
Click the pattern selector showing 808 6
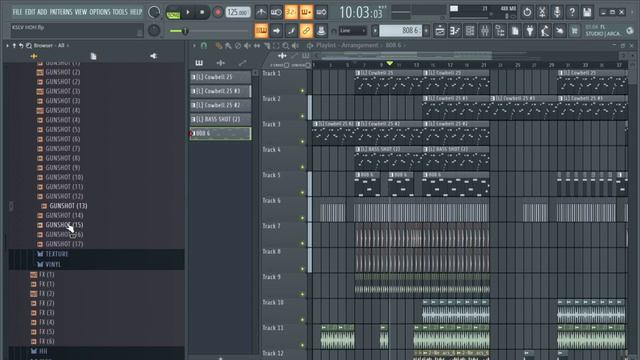(x=400, y=31)
